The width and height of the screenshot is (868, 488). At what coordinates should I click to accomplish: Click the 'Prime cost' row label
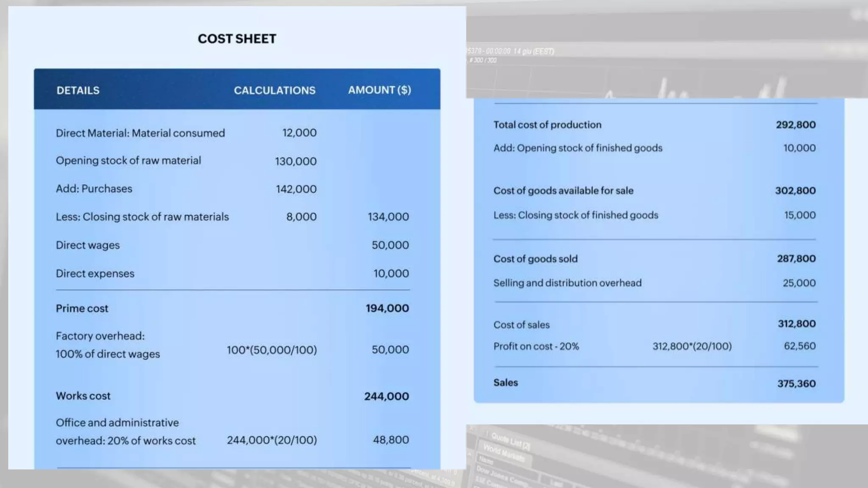(x=82, y=308)
